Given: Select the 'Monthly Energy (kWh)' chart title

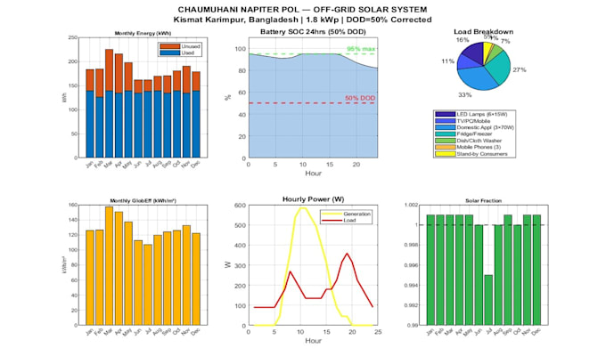Looking at the screenshot, I should tap(143, 34).
